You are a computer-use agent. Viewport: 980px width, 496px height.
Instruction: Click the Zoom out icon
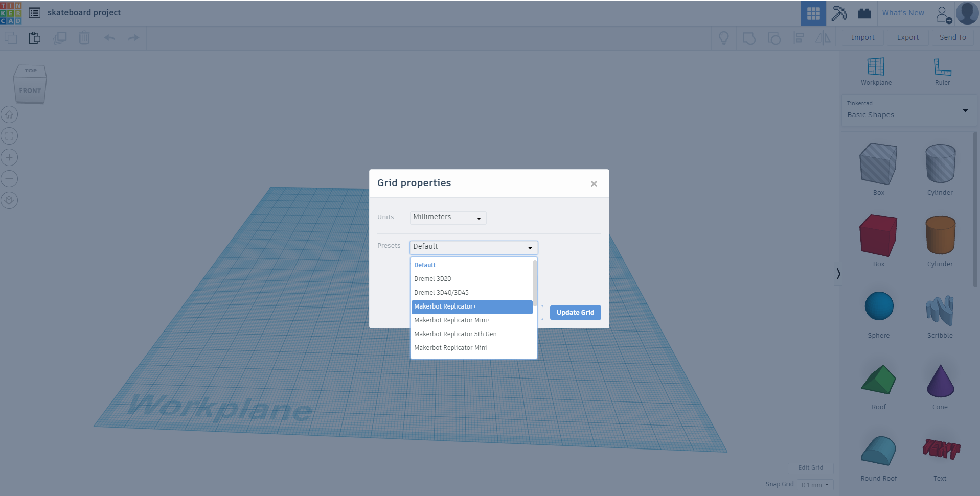point(9,179)
